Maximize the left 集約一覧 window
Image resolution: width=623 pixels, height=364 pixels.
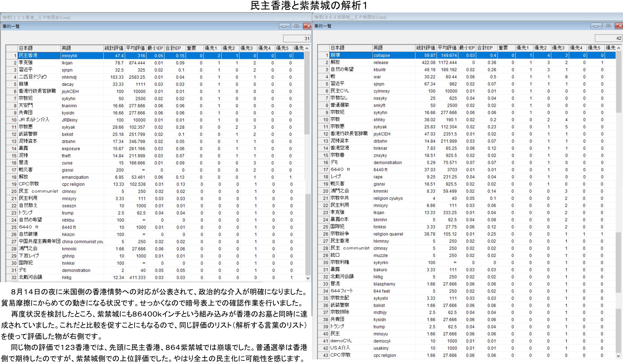pyautogui.click(x=296, y=26)
